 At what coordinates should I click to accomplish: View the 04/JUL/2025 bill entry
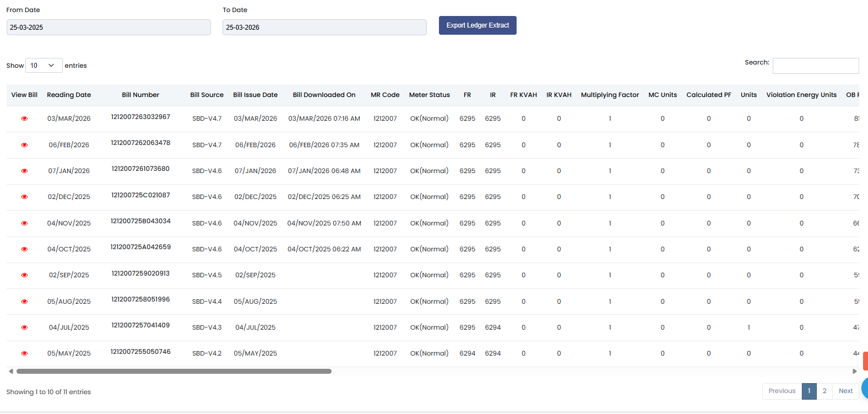(24, 327)
